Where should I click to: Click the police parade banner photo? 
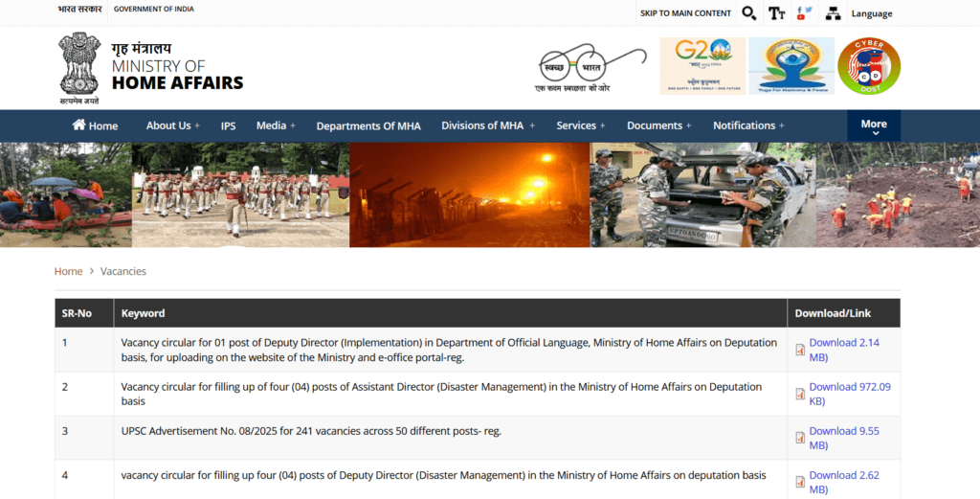coord(240,194)
